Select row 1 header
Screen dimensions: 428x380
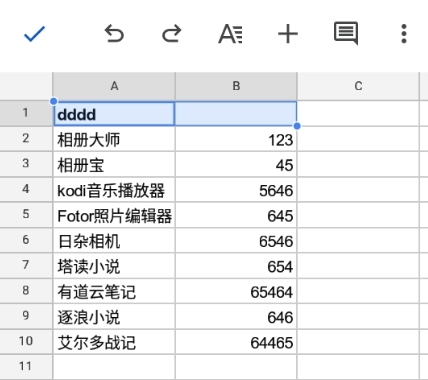click(x=26, y=113)
